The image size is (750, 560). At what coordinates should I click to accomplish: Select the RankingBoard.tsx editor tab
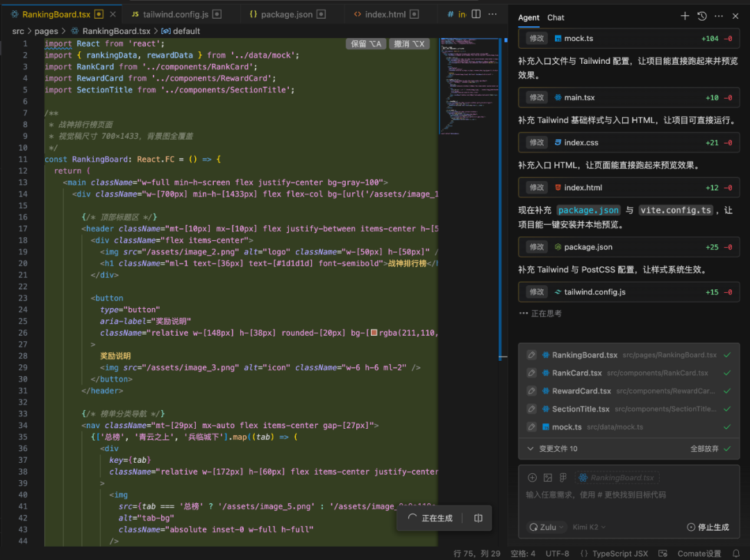coord(56,15)
